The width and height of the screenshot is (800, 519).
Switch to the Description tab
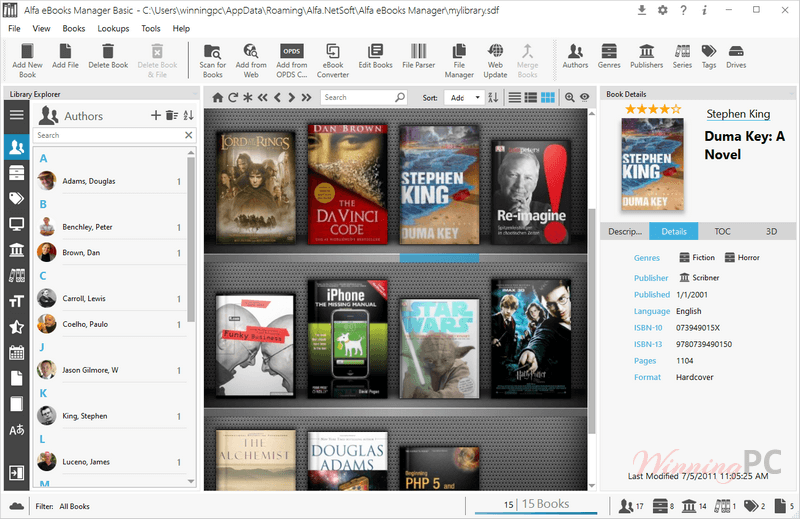click(624, 231)
